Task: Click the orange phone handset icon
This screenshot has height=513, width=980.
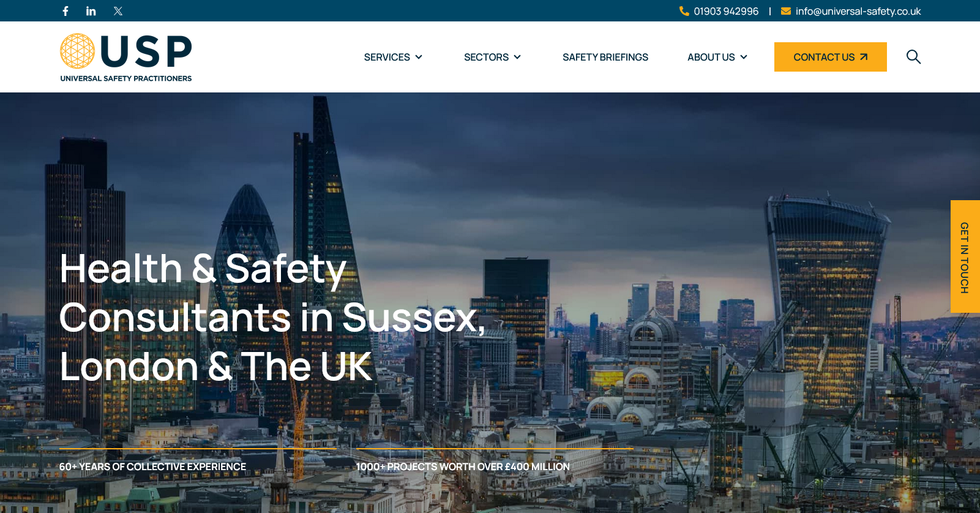Action: pyautogui.click(x=684, y=11)
